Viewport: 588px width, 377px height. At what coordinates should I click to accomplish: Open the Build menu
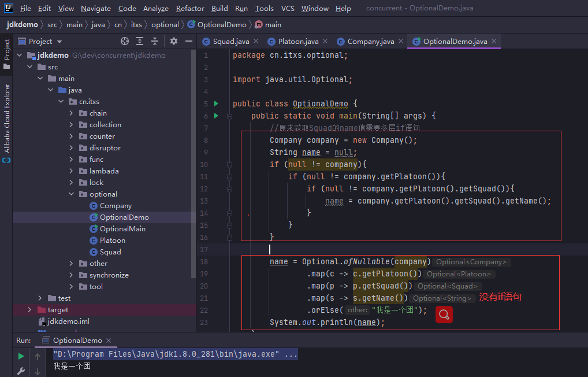pos(219,8)
